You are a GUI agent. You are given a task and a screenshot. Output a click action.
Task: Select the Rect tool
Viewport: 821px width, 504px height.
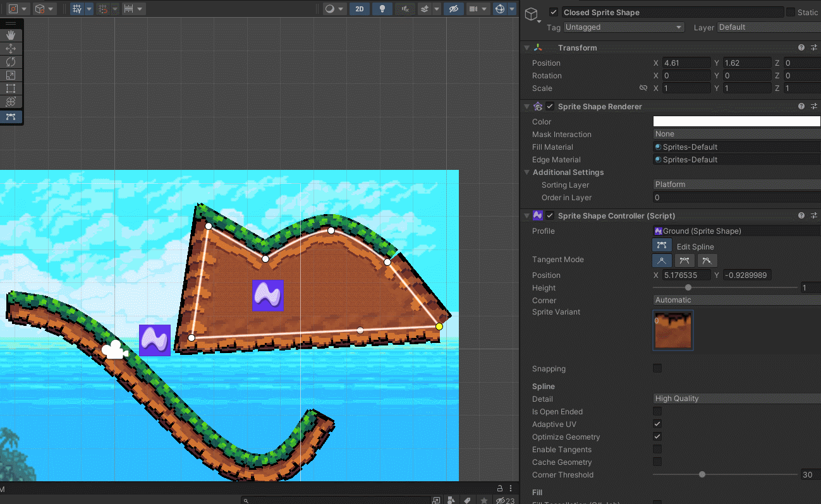point(11,88)
